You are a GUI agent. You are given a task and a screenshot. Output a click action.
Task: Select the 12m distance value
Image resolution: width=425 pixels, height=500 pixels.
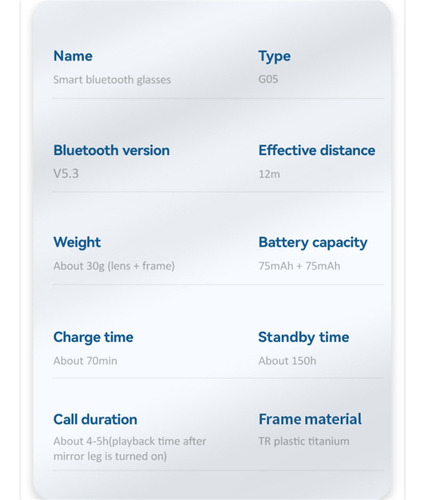[x=269, y=174]
